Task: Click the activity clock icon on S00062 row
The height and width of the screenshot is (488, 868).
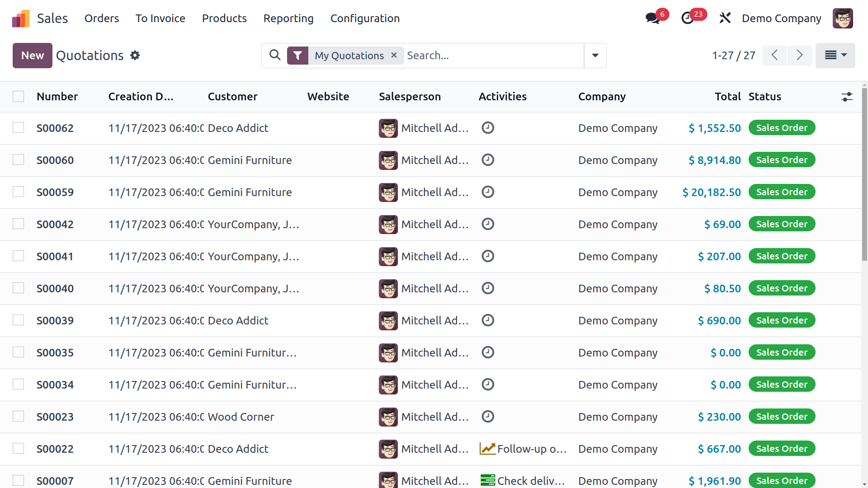Action: click(488, 128)
